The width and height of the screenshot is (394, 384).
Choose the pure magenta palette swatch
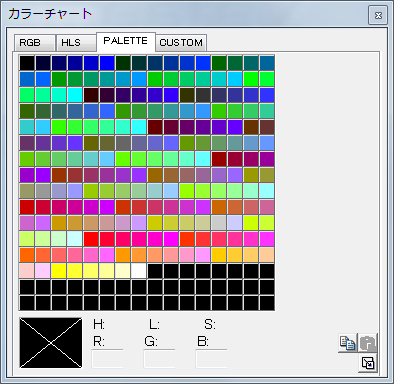171,239
